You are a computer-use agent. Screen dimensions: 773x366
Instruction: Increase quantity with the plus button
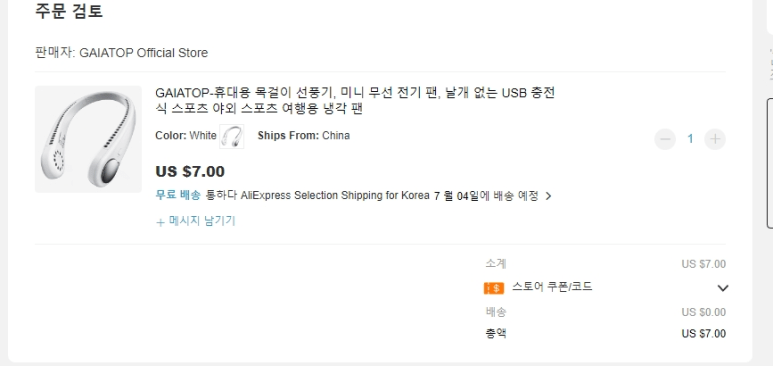pos(715,139)
